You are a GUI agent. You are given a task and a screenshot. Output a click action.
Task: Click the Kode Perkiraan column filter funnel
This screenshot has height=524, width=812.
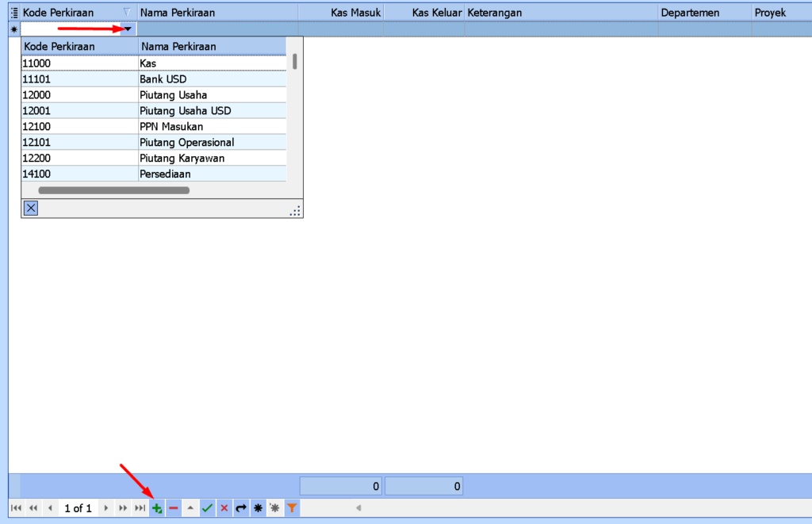[x=127, y=12]
